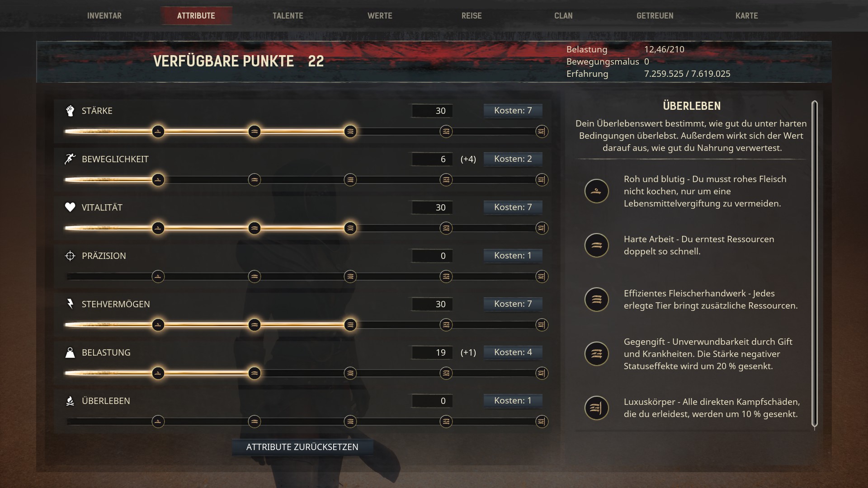Click the Beweglichkeit running figure icon
The width and height of the screenshot is (868, 488).
[70, 159]
